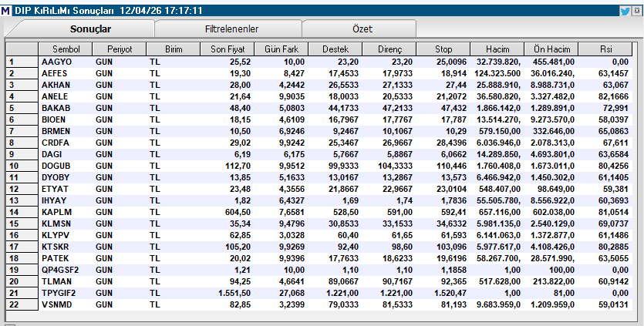Click Rsi value 82,1666
Image resolution: width=644 pixels, height=326 pixels.
(x=613, y=96)
